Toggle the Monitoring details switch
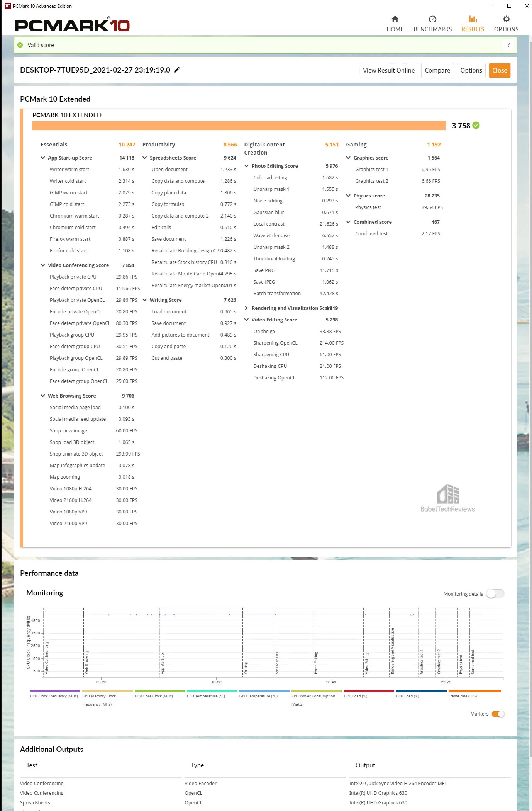Image resolution: width=532 pixels, height=811 pixels. (x=495, y=593)
